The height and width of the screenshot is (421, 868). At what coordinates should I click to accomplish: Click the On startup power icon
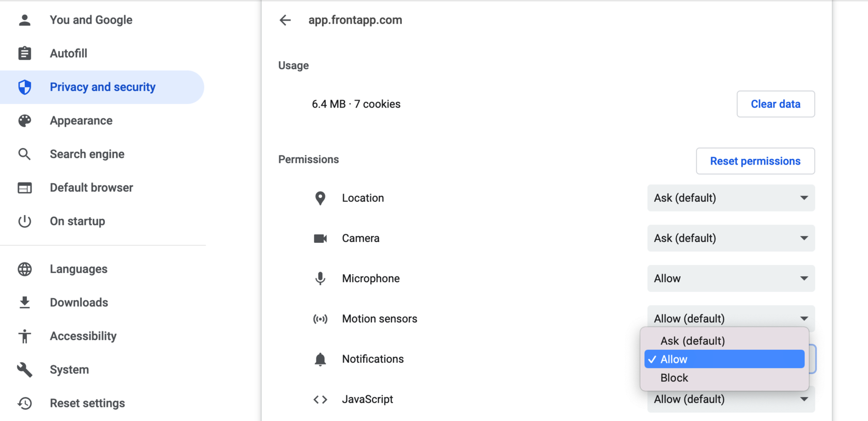25,221
